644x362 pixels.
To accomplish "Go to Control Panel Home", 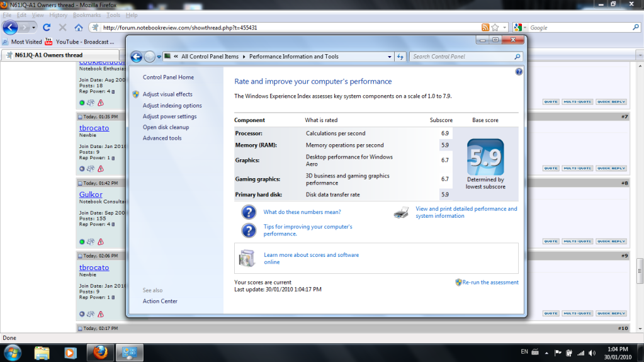I will coord(168,77).
